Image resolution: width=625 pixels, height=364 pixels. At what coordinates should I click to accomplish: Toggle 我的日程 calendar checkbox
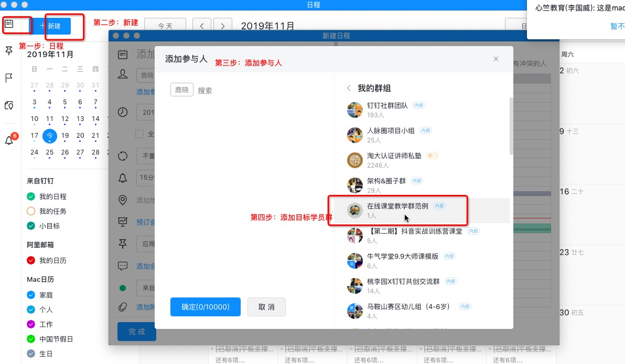31,196
